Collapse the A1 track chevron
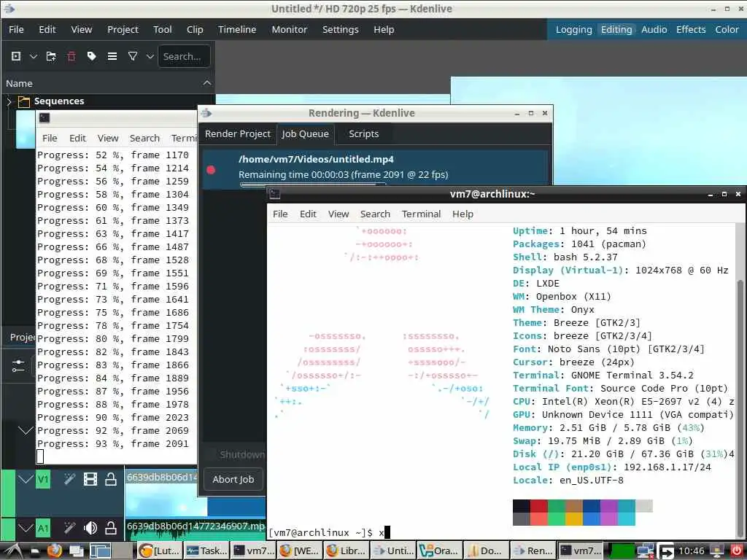Viewport: 747px width, 560px height. pyautogui.click(x=26, y=528)
